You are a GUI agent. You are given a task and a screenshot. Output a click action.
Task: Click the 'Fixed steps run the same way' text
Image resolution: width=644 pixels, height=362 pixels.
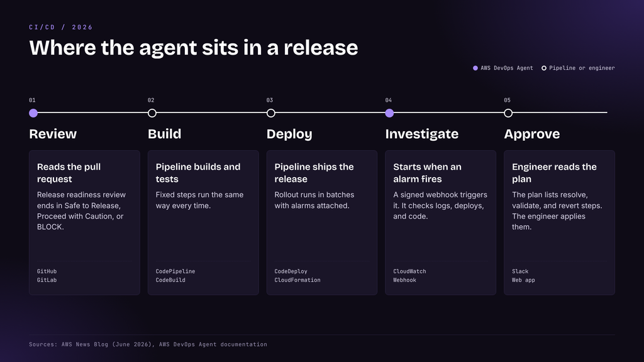pyautogui.click(x=199, y=200)
